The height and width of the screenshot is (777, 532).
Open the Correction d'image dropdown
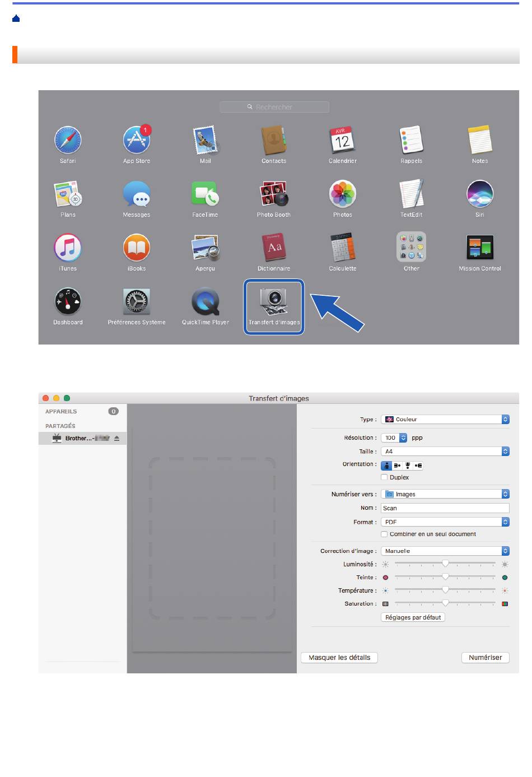445,551
